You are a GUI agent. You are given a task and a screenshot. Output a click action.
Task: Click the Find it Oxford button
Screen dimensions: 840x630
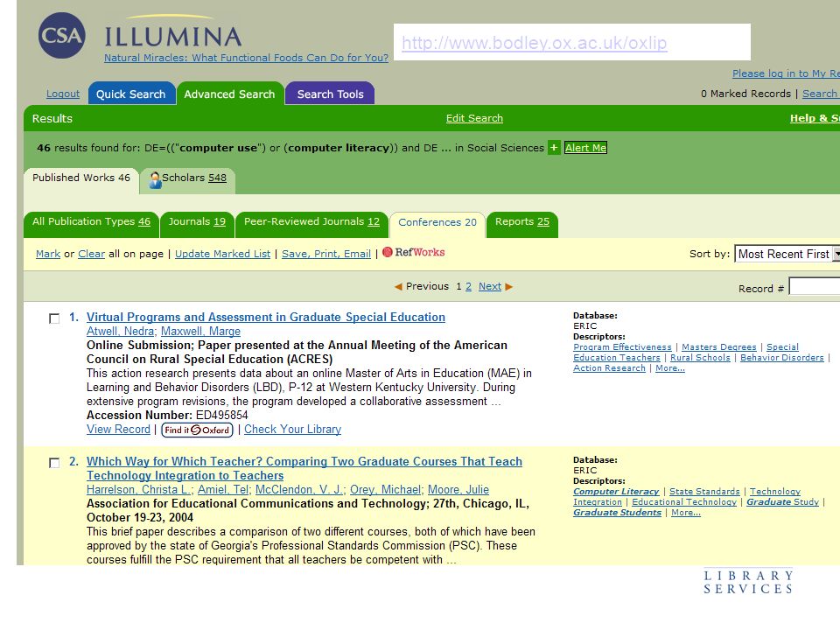click(197, 430)
